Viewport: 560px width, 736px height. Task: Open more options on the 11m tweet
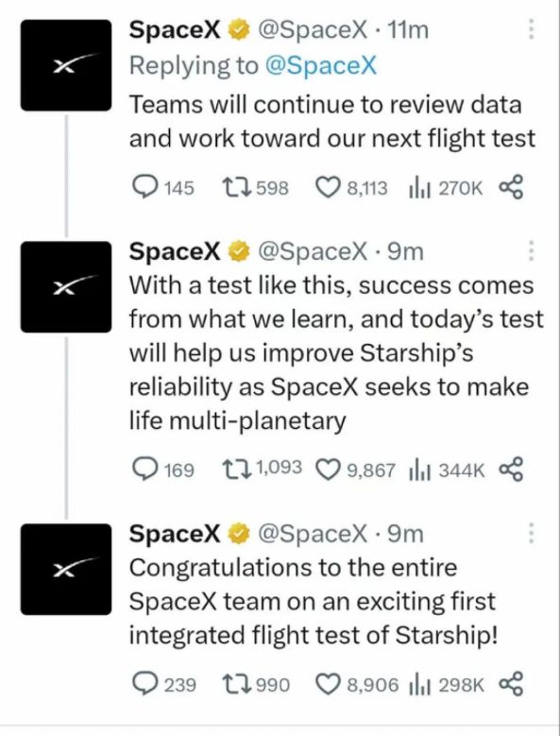[531, 29]
